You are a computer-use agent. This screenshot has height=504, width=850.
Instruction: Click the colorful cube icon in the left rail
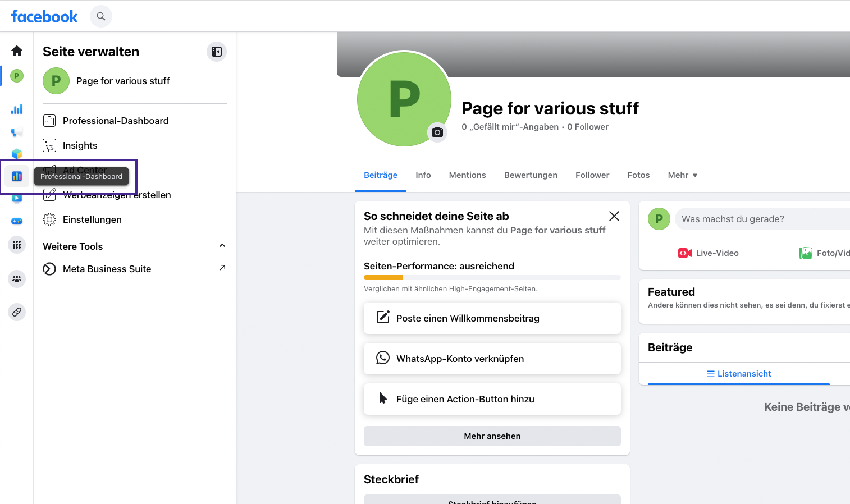click(x=17, y=154)
